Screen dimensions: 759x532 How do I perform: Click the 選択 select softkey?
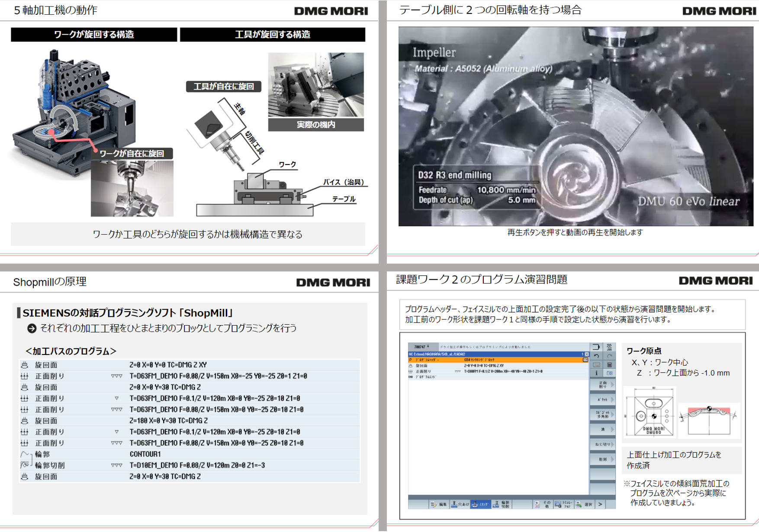(585, 504)
